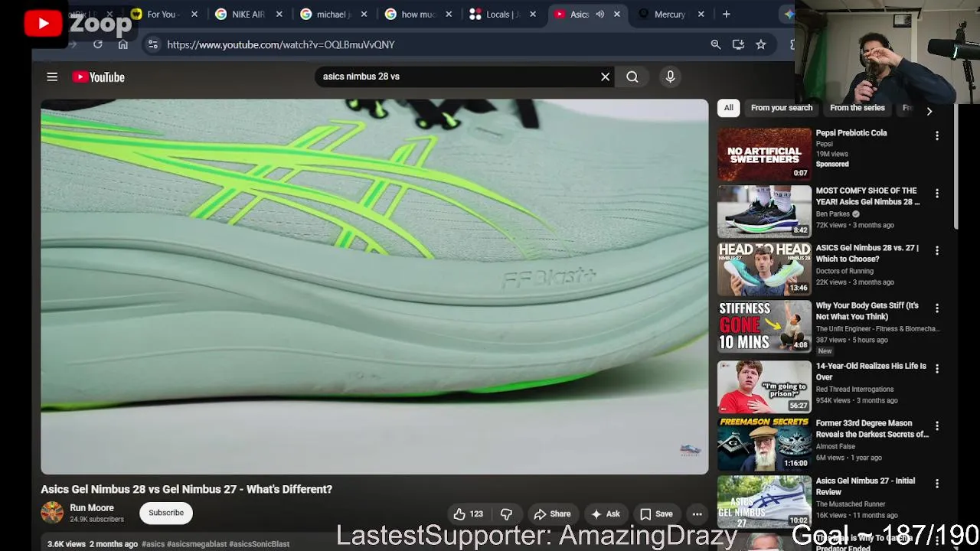The height and width of the screenshot is (551, 980).
Task: Go to the YouTube home logo
Action: click(98, 77)
